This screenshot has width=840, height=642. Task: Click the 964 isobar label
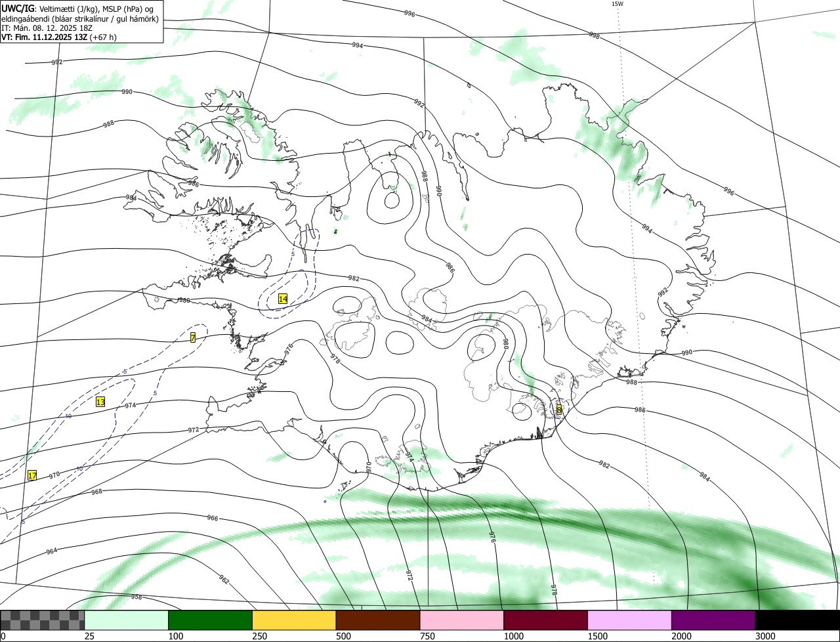click(x=52, y=551)
